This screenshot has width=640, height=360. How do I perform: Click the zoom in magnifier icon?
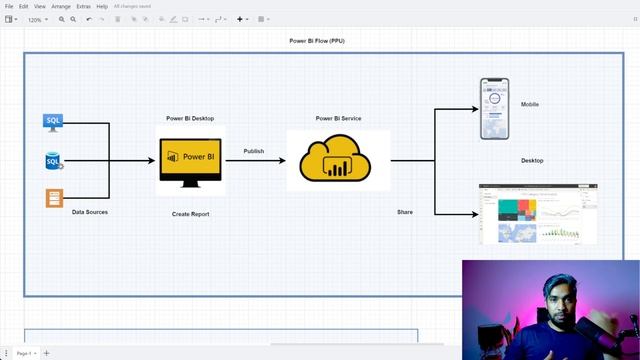(62, 19)
